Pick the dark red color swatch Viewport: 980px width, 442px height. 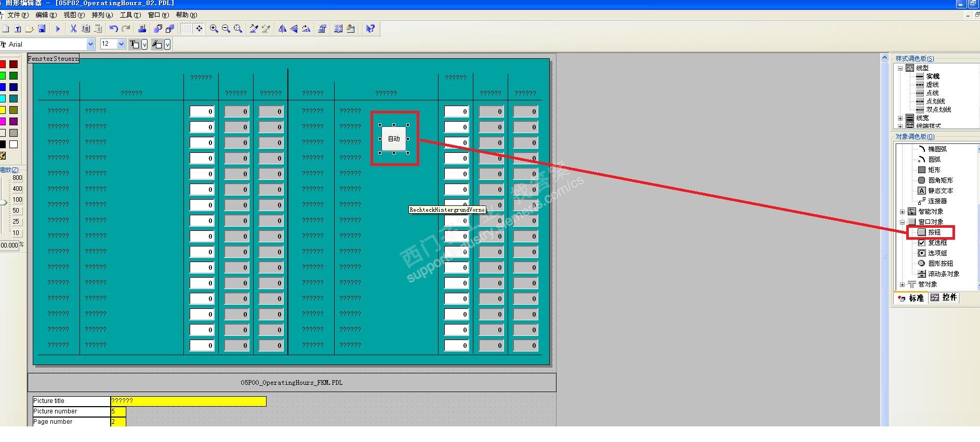tap(14, 64)
